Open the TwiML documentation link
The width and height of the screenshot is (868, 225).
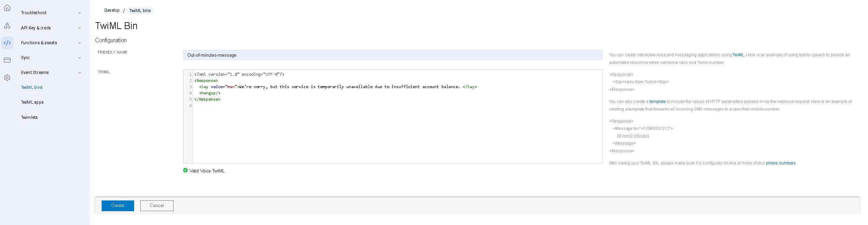738,55
